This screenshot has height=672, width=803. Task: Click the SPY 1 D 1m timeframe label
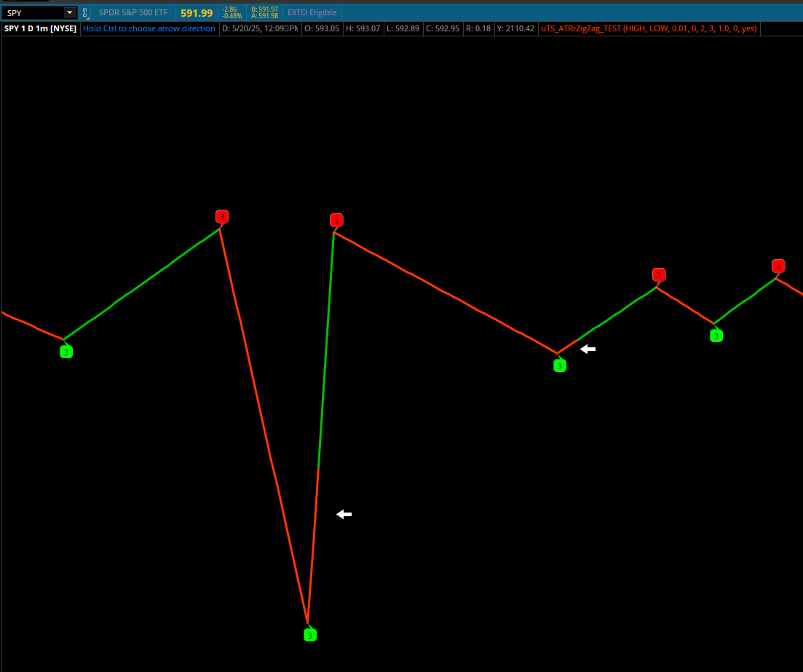coord(40,28)
